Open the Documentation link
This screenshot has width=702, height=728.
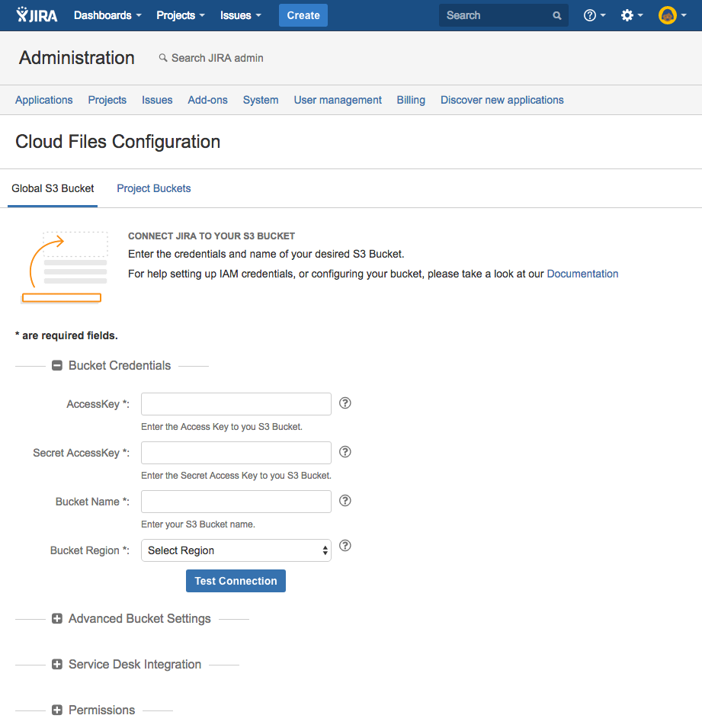[x=582, y=274]
